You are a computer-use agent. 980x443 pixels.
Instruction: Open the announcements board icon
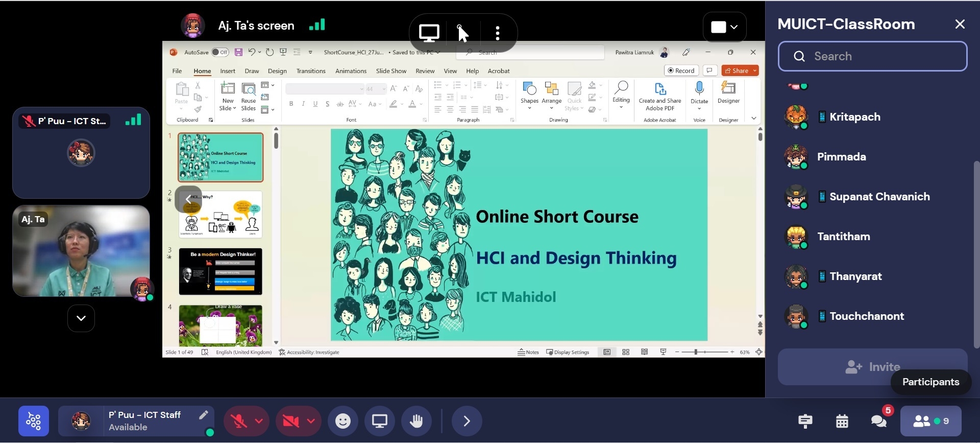click(x=805, y=421)
